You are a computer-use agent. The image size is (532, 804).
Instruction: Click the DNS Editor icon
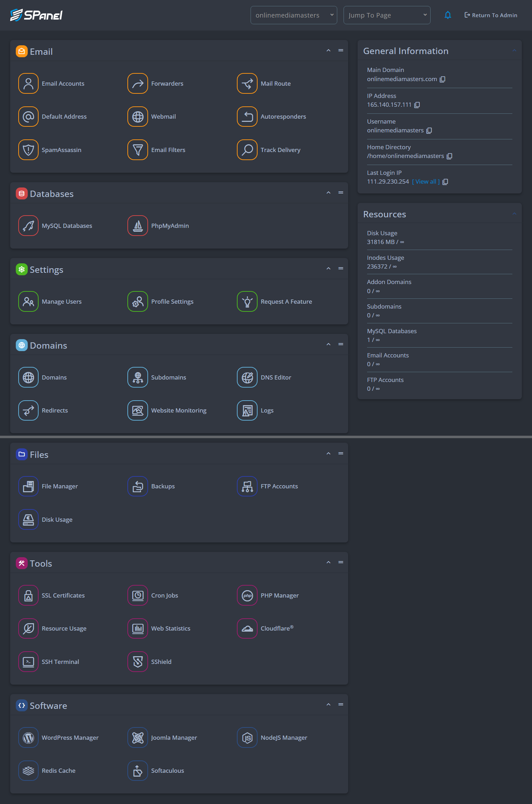247,377
